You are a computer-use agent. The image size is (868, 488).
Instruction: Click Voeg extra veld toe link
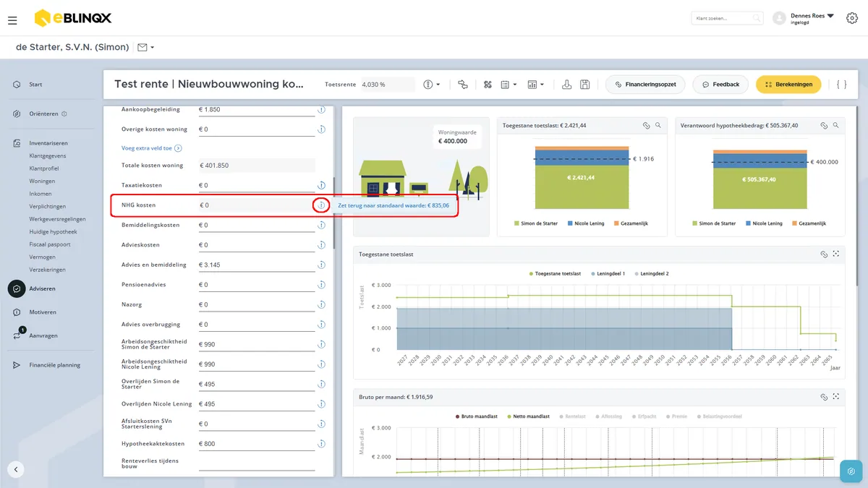(x=151, y=148)
